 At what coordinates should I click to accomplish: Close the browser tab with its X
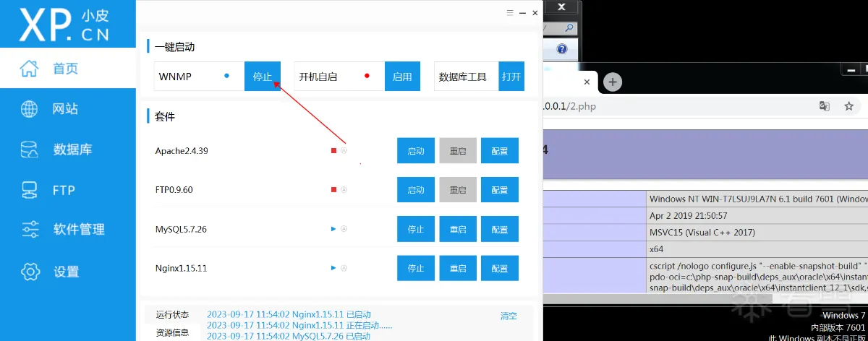pos(587,82)
